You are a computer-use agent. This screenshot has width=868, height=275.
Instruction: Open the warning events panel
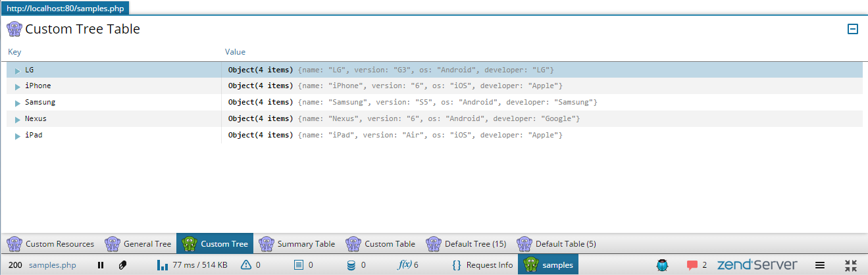tap(251, 265)
